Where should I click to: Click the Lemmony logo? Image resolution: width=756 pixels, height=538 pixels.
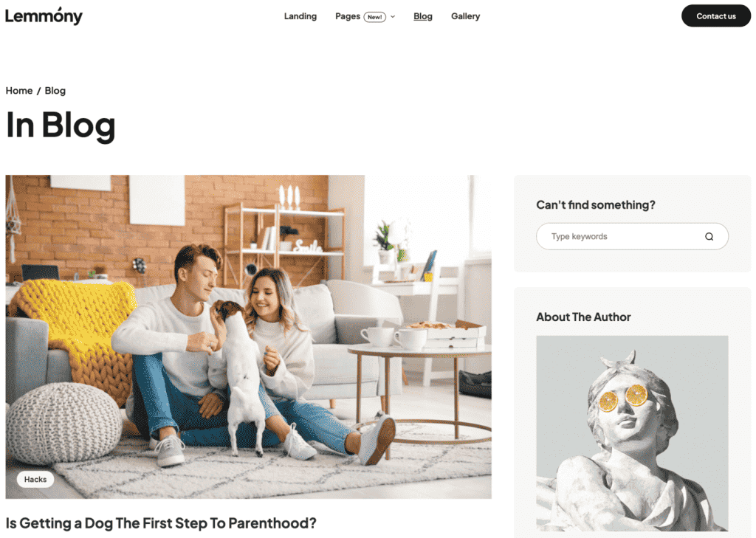point(44,16)
